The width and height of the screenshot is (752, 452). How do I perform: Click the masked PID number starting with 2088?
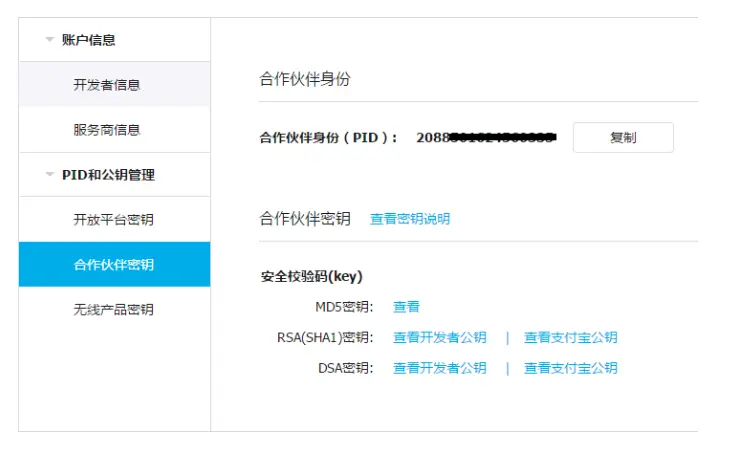tap(485, 137)
